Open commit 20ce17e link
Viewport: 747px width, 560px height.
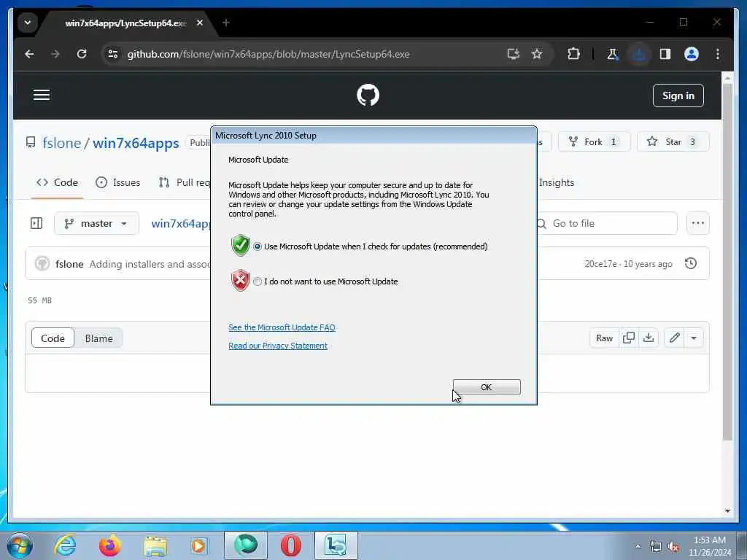600,264
